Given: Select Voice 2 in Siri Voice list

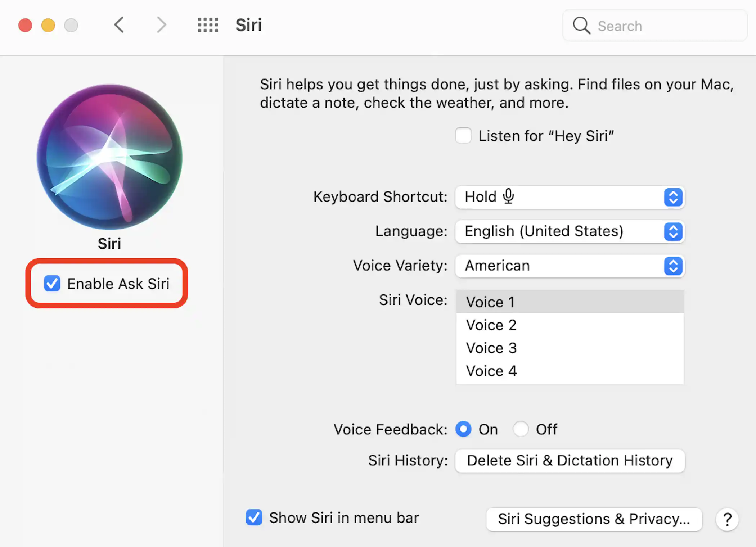Looking at the screenshot, I should (x=491, y=325).
